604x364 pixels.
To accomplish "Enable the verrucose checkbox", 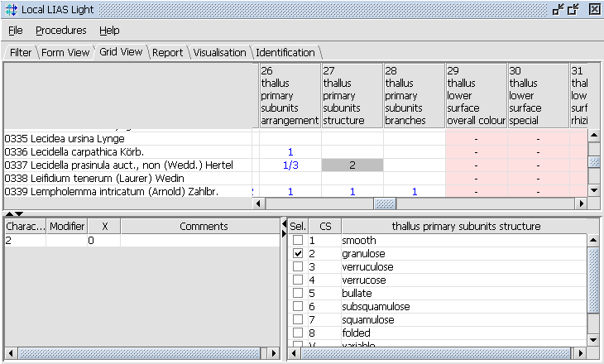I will tap(298, 280).
